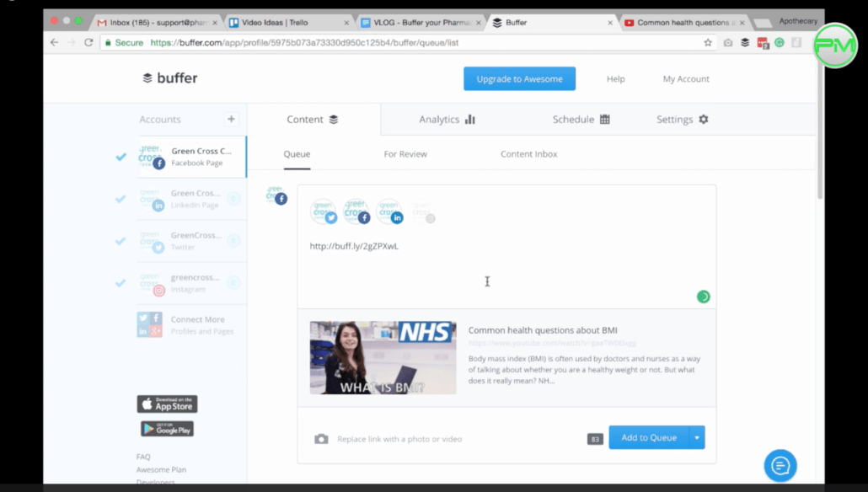The height and width of the screenshot is (492, 868).
Task: Click the Buffer extension icon in toolbar
Action: pyautogui.click(x=745, y=43)
